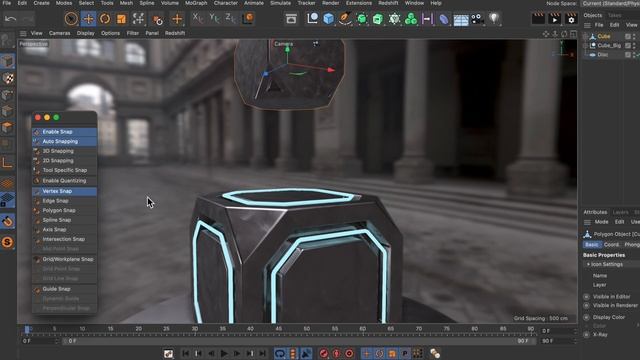Enable Spline Snap
The image size is (640, 360).
[64, 220]
